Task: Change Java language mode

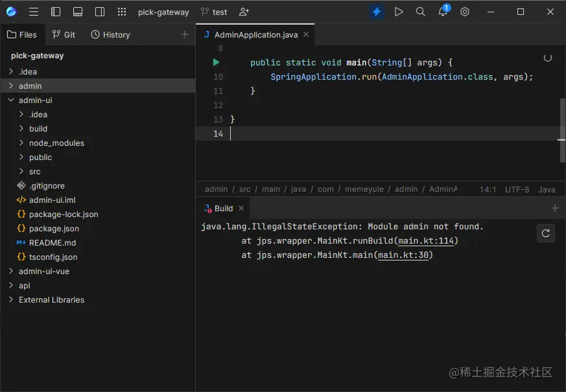Action: point(547,189)
